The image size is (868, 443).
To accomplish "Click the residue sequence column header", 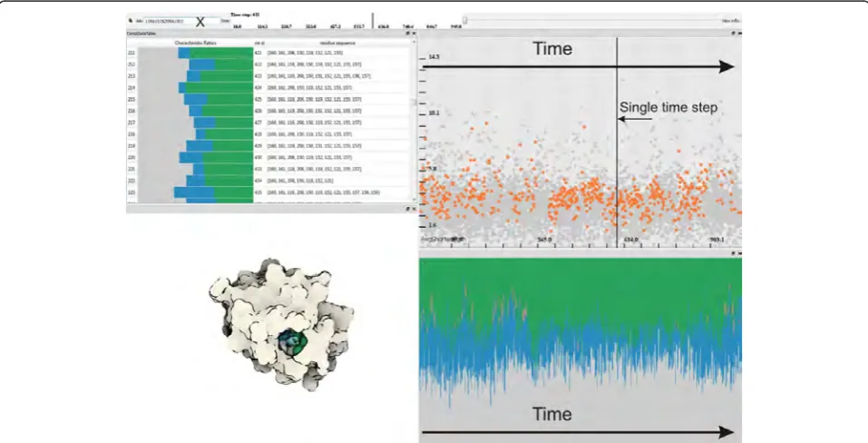I will click(337, 43).
